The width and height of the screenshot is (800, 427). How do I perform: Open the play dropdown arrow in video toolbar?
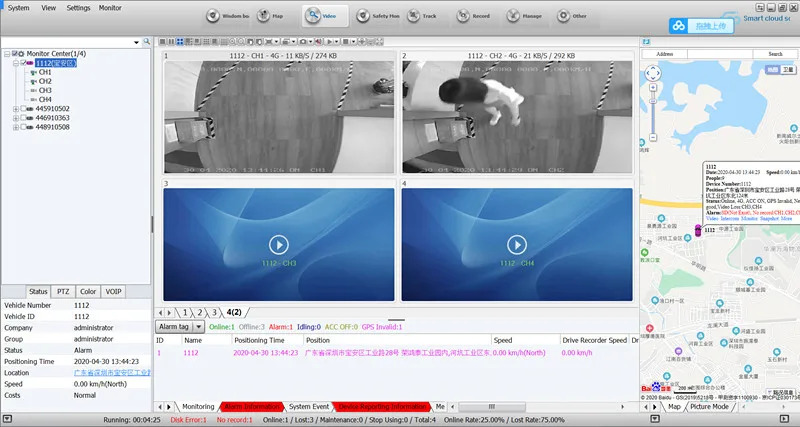[337, 41]
